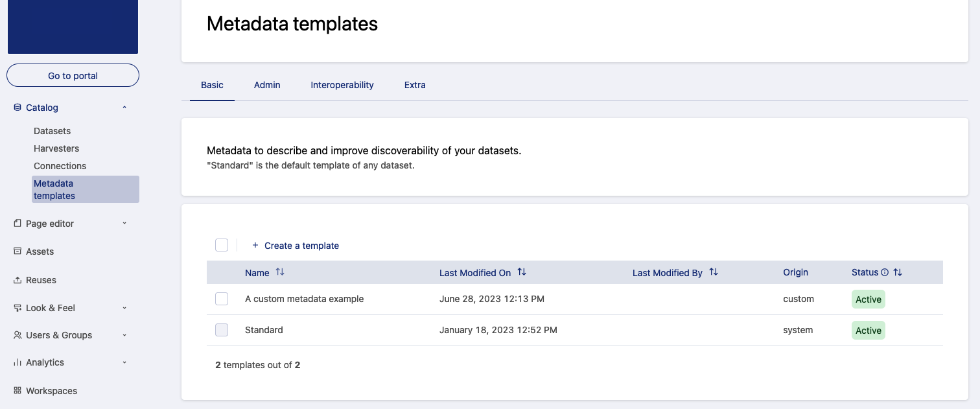This screenshot has height=409, width=980.
Task: Expand the Analytics section chevron
Action: coord(124,362)
